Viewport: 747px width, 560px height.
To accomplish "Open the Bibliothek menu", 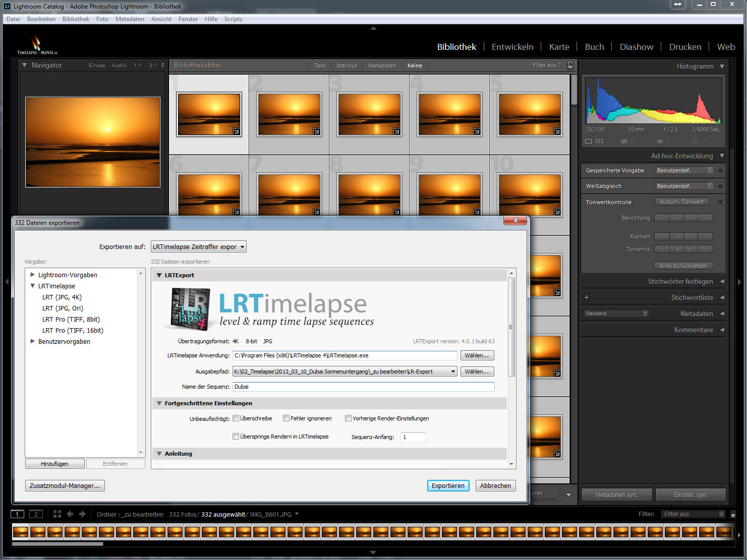I will tap(76, 19).
